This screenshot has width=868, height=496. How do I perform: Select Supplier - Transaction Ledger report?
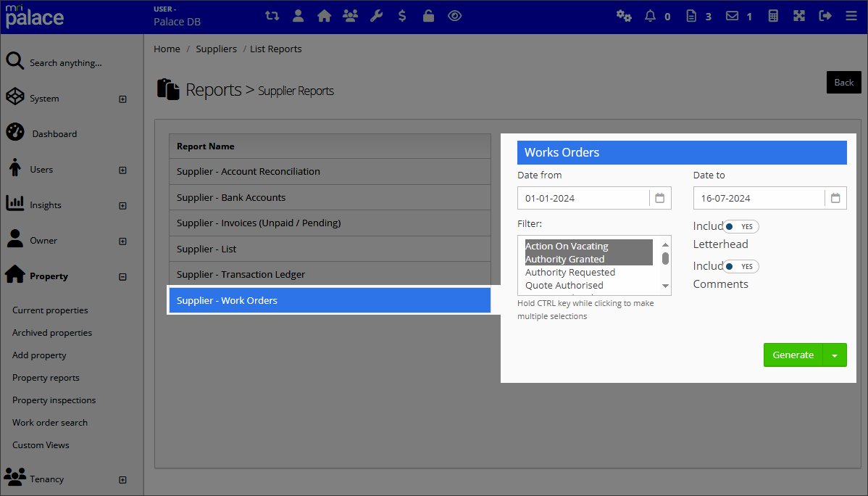330,274
